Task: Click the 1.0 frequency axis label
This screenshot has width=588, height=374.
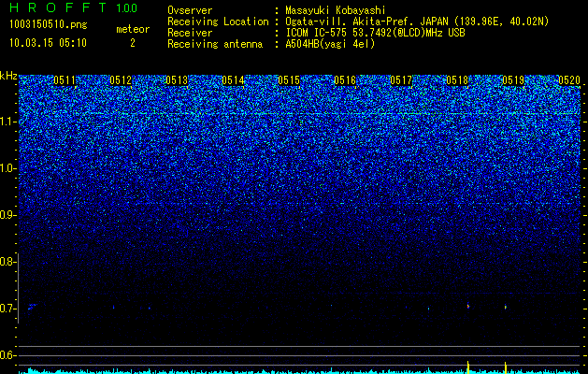Action: click(8, 168)
